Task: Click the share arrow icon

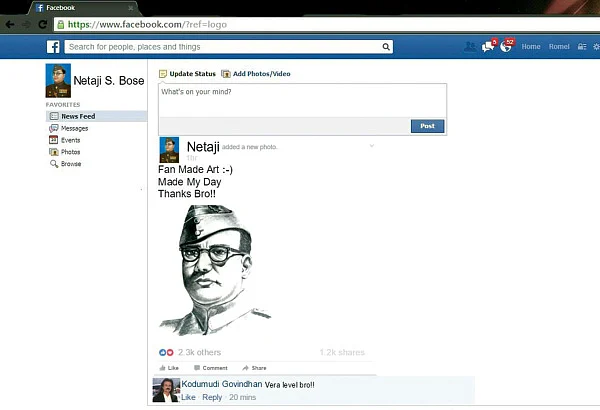Action: click(x=246, y=368)
